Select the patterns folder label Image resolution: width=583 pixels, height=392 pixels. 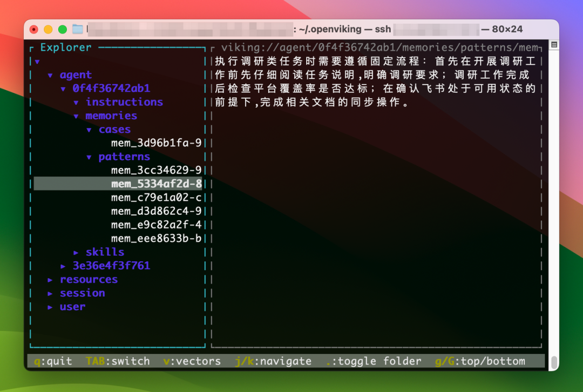click(x=124, y=157)
